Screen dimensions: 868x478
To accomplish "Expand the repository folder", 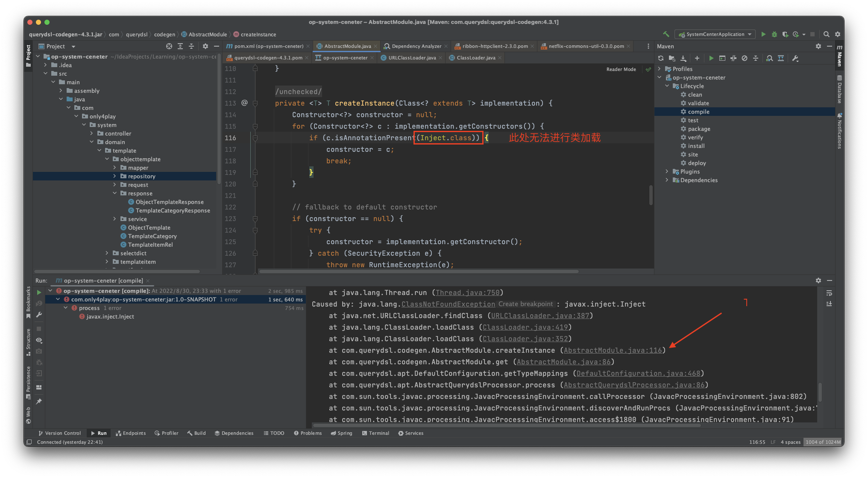I will tap(114, 176).
